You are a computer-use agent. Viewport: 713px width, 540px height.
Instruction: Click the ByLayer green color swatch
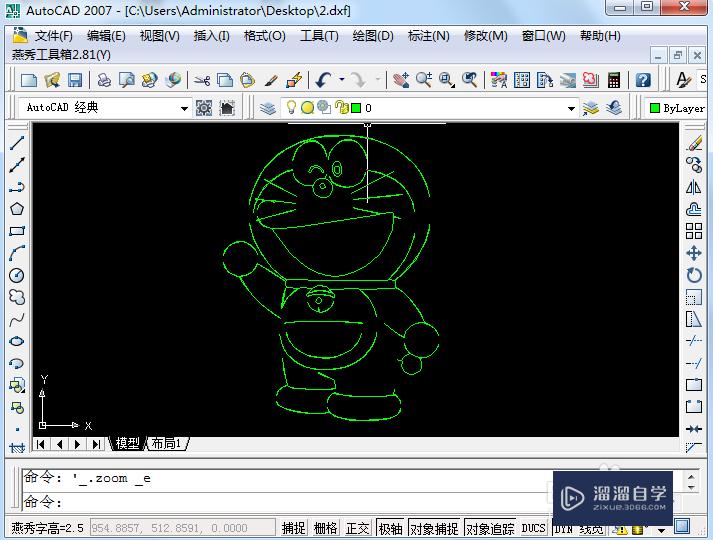tap(655, 108)
